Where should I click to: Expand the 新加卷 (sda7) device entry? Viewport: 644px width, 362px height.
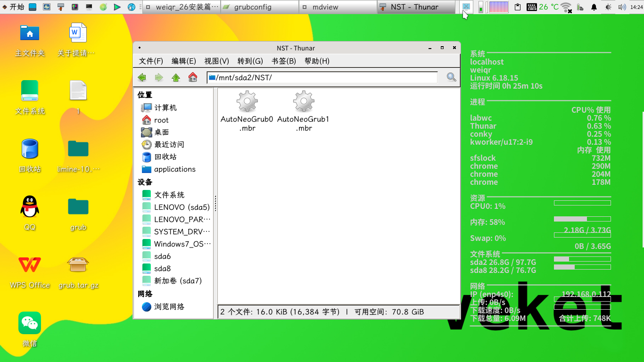tap(177, 280)
